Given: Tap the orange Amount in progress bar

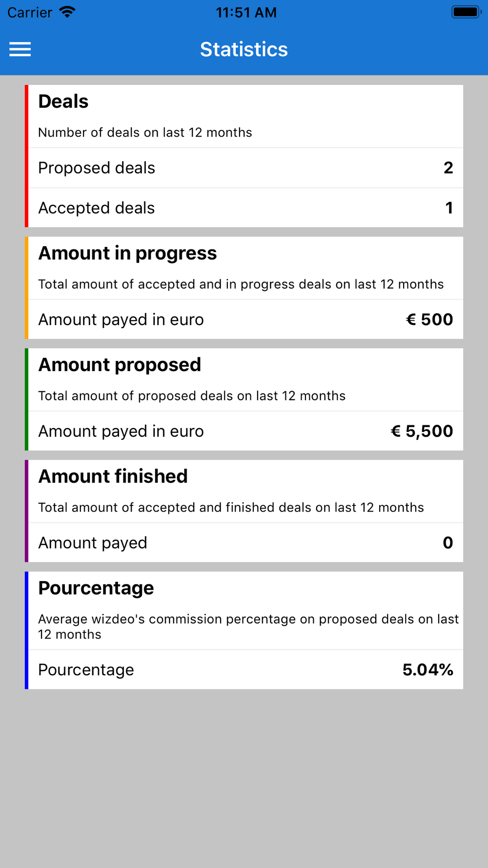Looking at the screenshot, I should 27,288.
